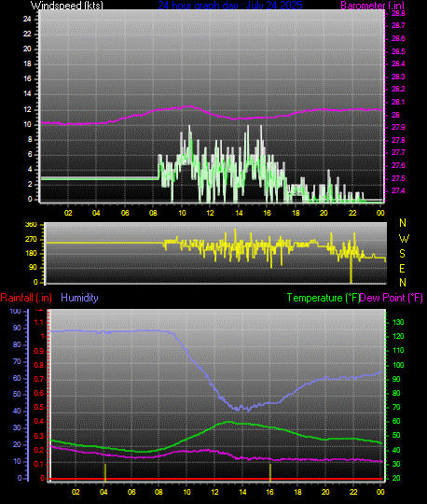Click the 24 knots windspeed scale value
Viewport: 427px width, 504px height.
(x=27, y=19)
